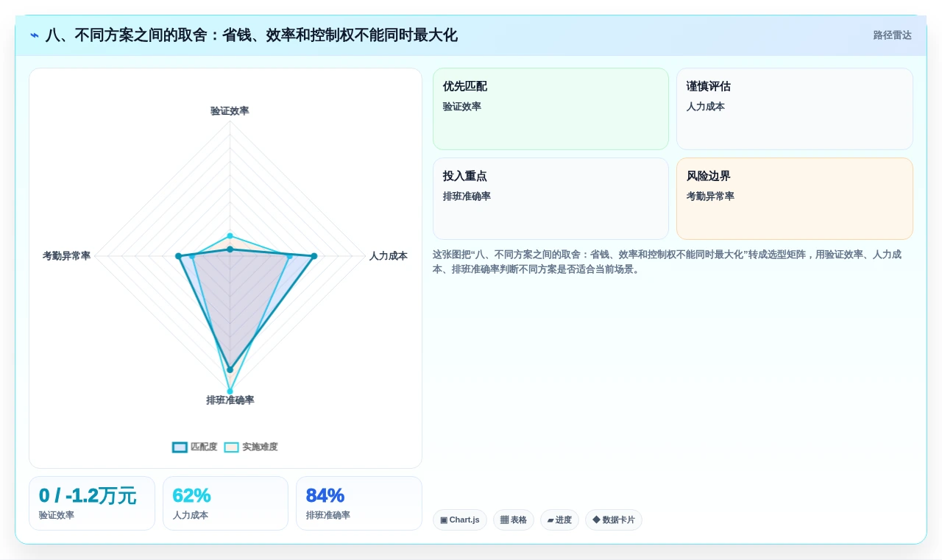Toggle the 匹配度 legend swatch
This screenshot has width=942, height=560.
coord(180,447)
